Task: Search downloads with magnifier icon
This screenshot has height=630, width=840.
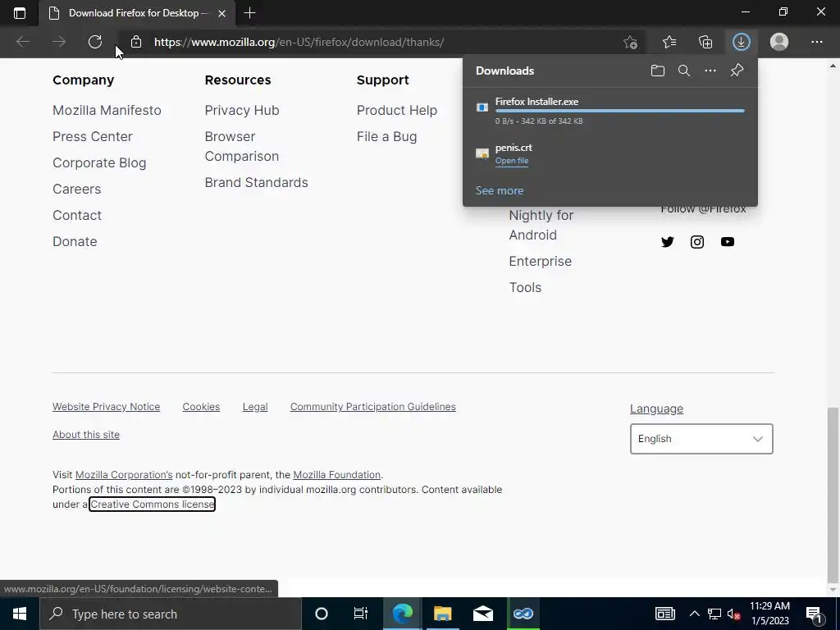Action: coord(684,71)
